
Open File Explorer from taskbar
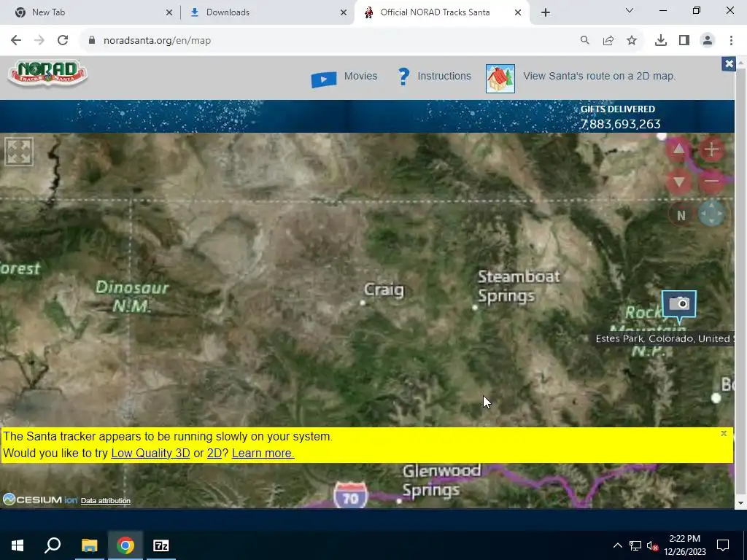89,545
